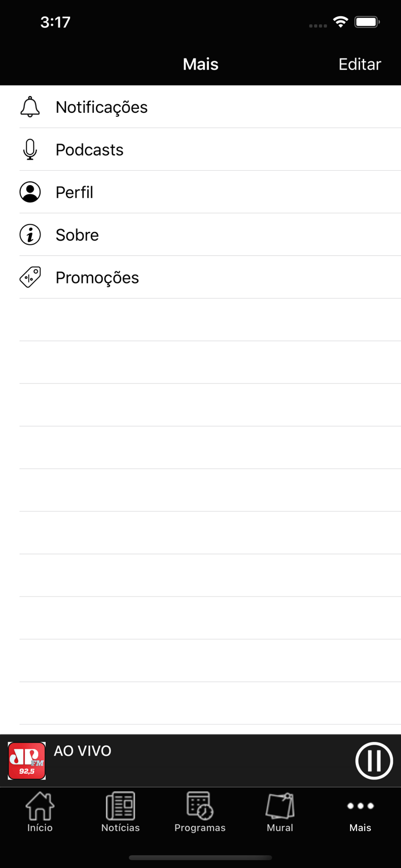Open the Programas schedule tab

click(200, 812)
